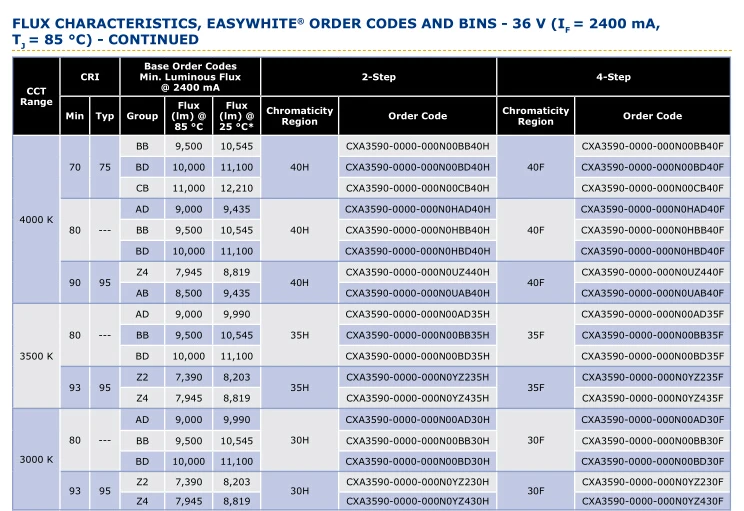
Task: Click order code CXA3590-0000-000N00CB40F
Action: pos(652,188)
